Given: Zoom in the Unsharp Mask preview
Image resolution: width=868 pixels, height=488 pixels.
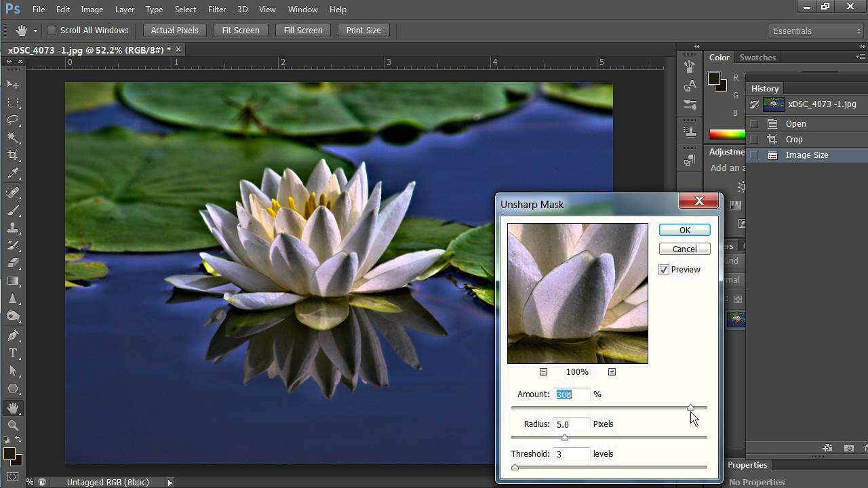Looking at the screenshot, I should 612,371.
